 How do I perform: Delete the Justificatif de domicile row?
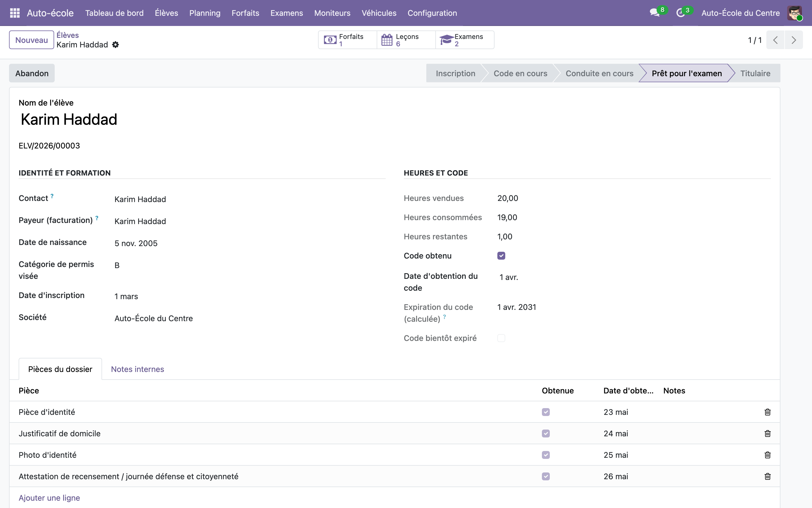767,433
